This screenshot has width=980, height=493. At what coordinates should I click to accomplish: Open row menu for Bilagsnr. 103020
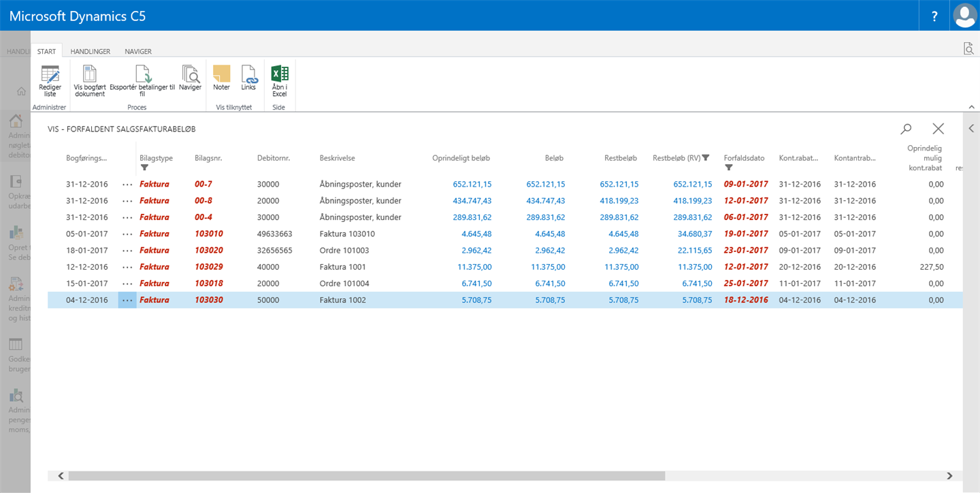127,251
